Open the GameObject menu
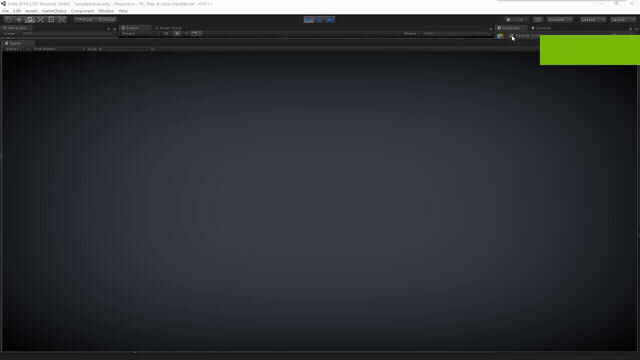Screen dimensions: 640x360 (54, 11)
